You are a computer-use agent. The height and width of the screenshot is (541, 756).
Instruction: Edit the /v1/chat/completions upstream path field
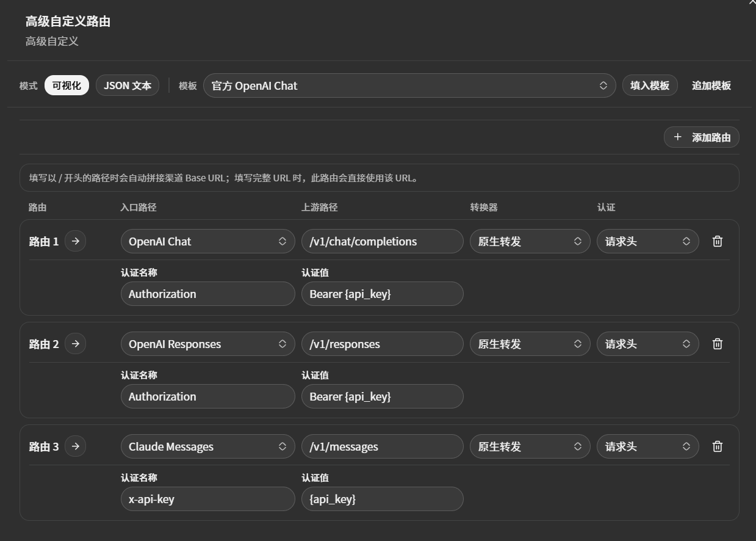click(x=383, y=241)
